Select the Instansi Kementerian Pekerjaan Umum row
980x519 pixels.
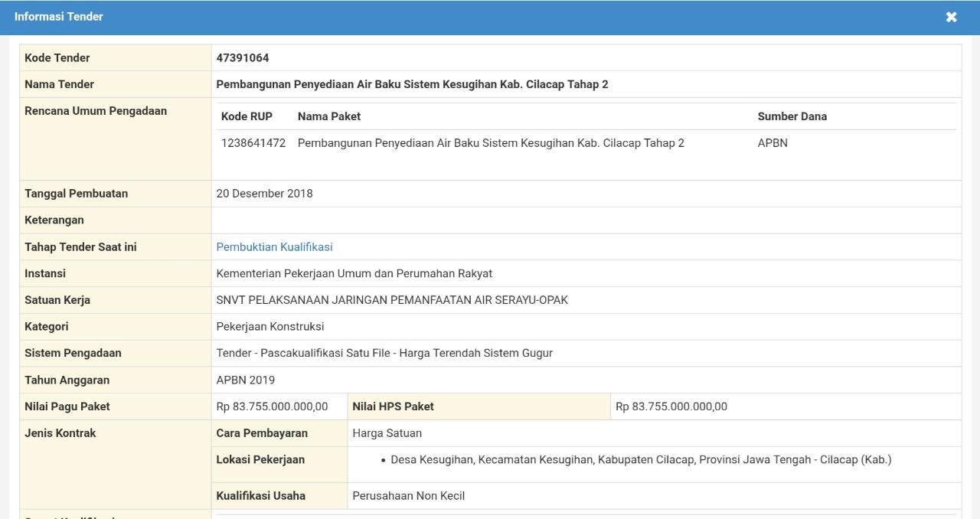click(355, 273)
